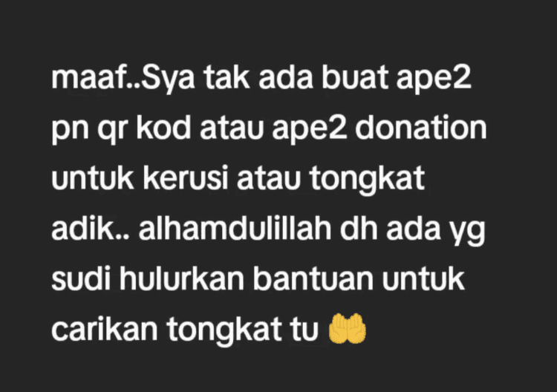Click the word "kerusi"
This screenshot has height=392, width=557.
[x=185, y=178]
